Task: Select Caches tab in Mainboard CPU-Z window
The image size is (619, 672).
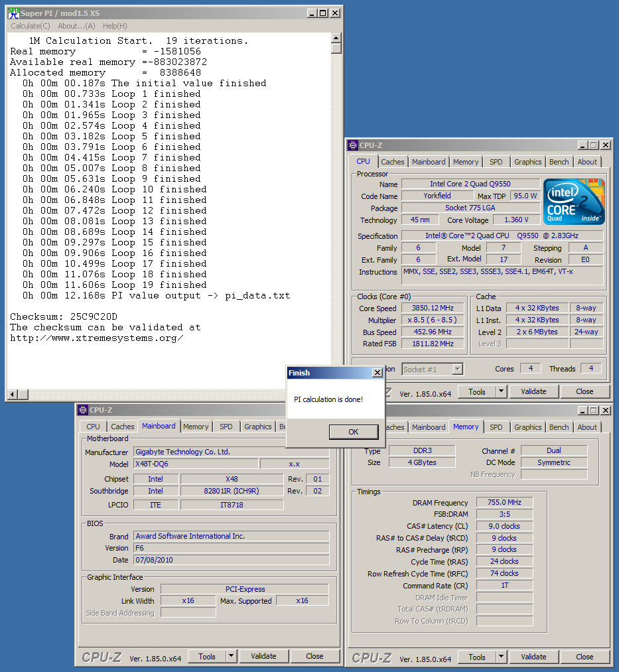Action: pyautogui.click(x=122, y=427)
